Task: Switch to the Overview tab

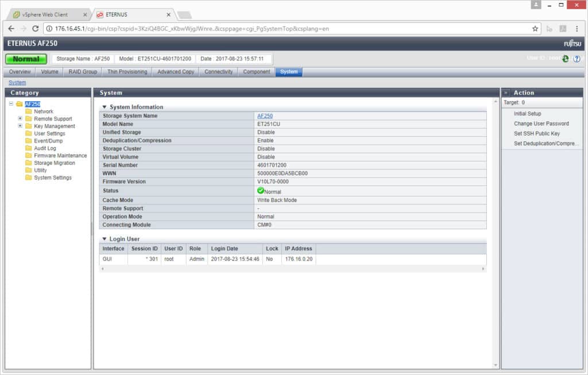Action: pos(20,72)
